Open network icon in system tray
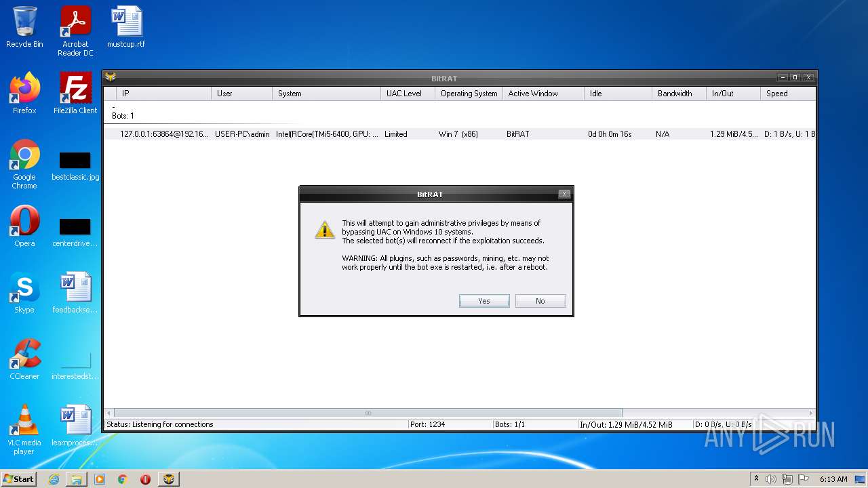The width and height of the screenshot is (868, 488). click(x=787, y=479)
